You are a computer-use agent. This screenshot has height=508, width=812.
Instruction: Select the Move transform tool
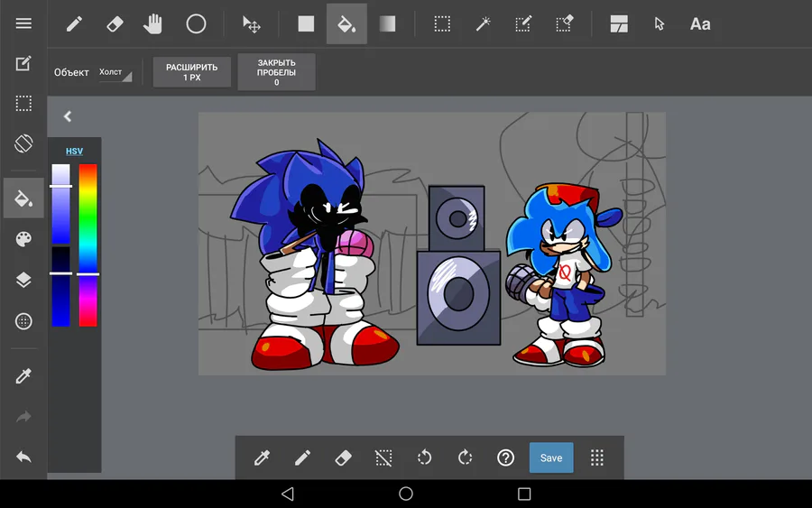coord(251,23)
